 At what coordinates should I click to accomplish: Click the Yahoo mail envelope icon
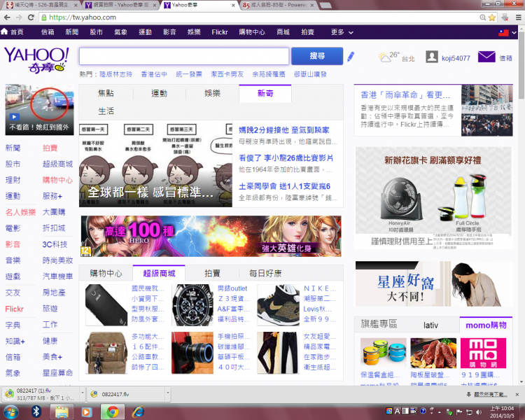[486, 57]
